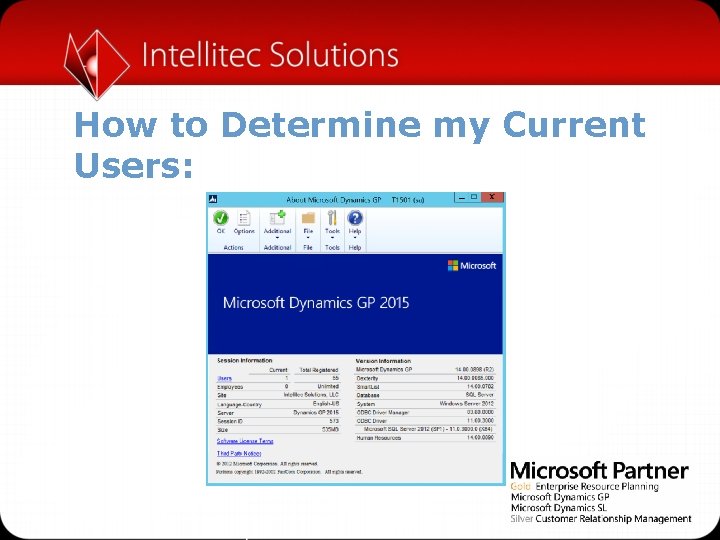Select the 'Language-Country' row label
This screenshot has width=720, height=540.
(x=239, y=405)
